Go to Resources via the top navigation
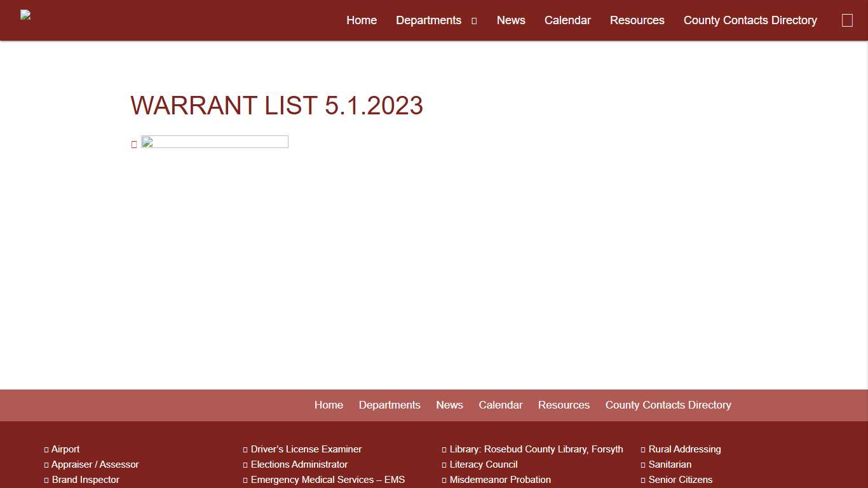Image resolution: width=868 pixels, height=488 pixels. [637, 20]
